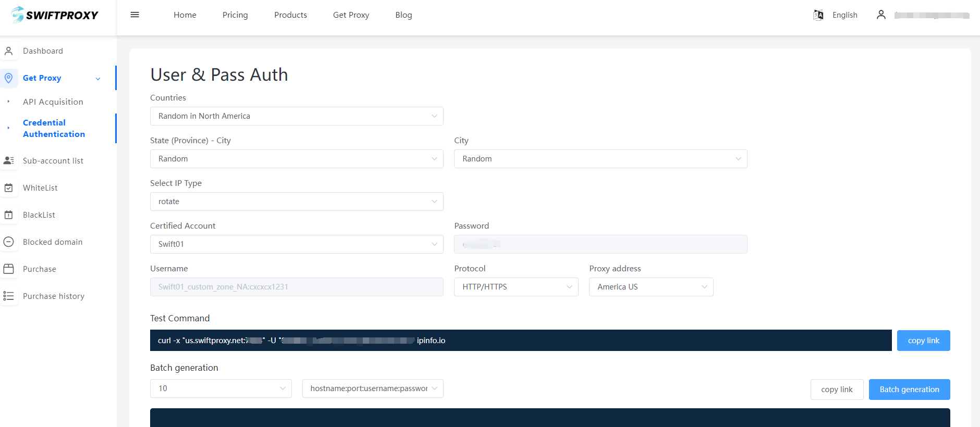The image size is (980, 427).
Task: Click the Password field
Action: coord(601,244)
